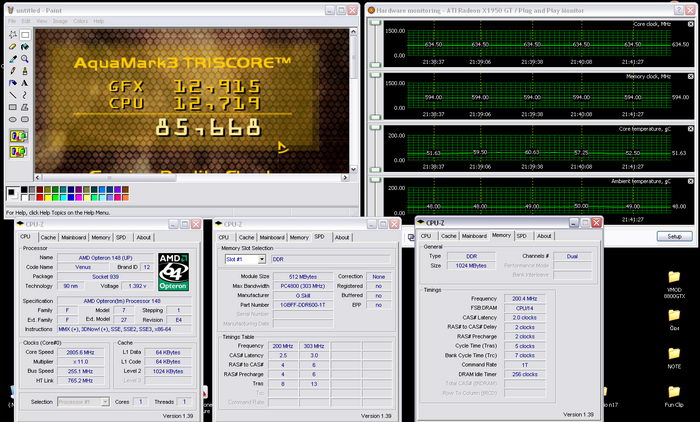Pick the bright red palette swatch
The width and height of the screenshot is (700, 422).
40,197
